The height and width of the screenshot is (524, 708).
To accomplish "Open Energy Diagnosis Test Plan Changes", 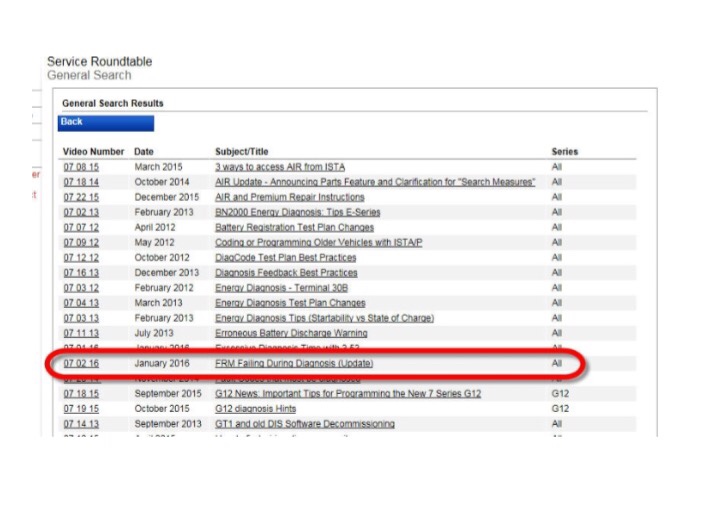I will [290, 302].
